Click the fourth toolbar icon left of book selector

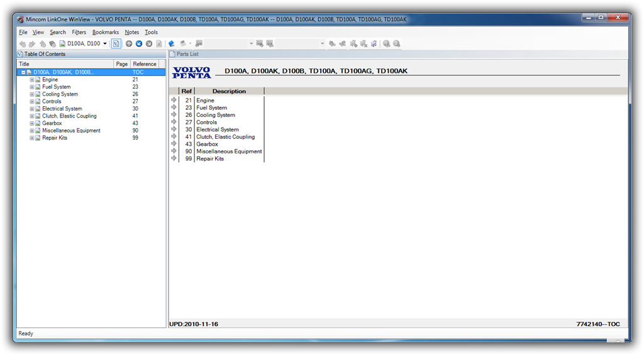pos(52,43)
